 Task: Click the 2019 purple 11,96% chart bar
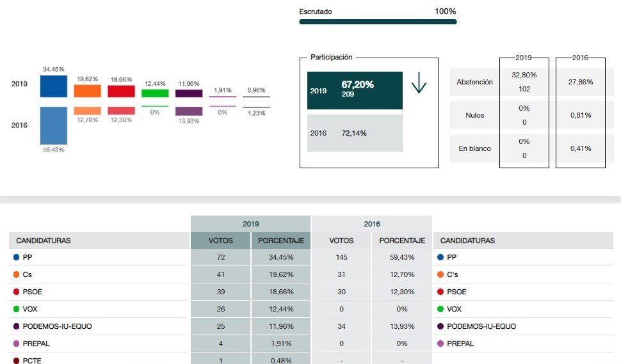click(x=189, y=93)
